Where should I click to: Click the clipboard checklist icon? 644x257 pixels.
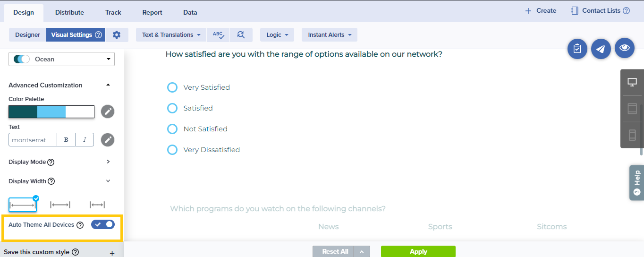point(577,49)
